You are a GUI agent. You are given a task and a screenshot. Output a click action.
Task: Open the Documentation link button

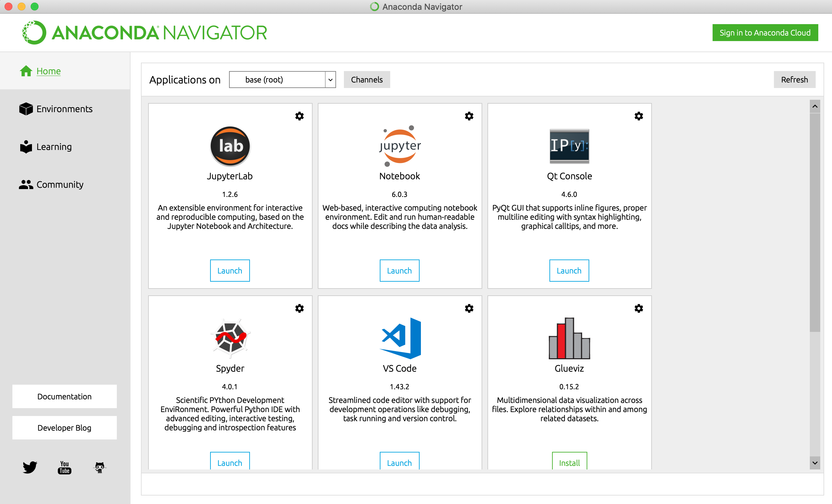point(65,396)
